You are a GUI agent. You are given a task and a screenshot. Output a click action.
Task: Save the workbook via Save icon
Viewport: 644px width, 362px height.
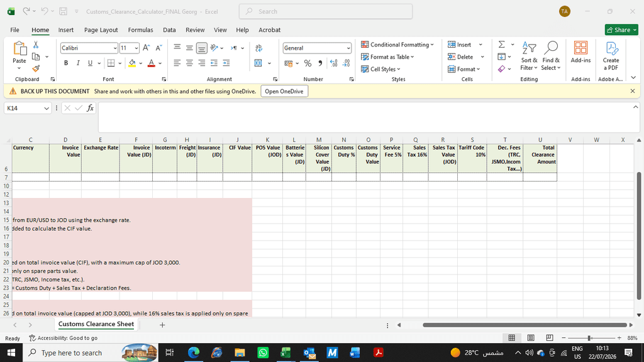[x=64, y=11]
